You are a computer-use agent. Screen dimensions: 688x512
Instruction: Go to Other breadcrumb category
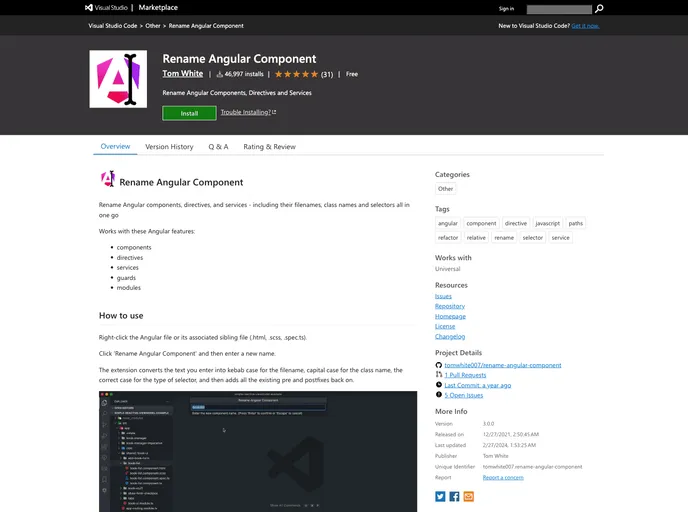(153, 26)
